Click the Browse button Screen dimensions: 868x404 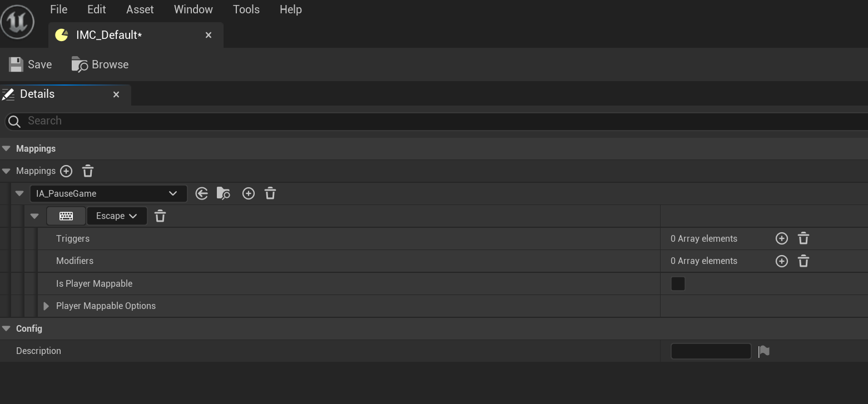pyautogui.click(x=100, y=64)
